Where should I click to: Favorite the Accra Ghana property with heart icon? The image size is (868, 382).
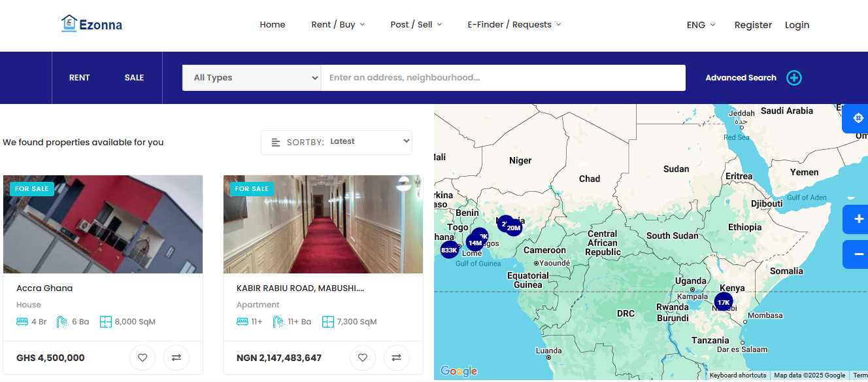point(142,358)
